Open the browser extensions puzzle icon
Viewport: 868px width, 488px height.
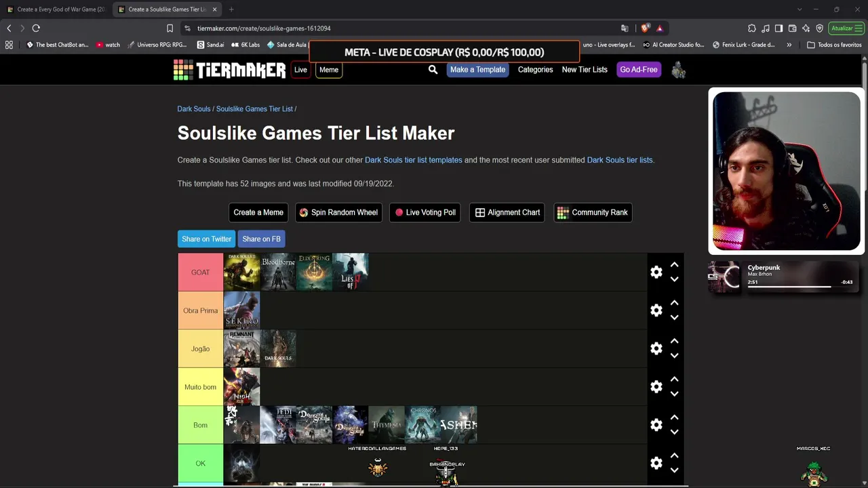[x=752, y=28]
